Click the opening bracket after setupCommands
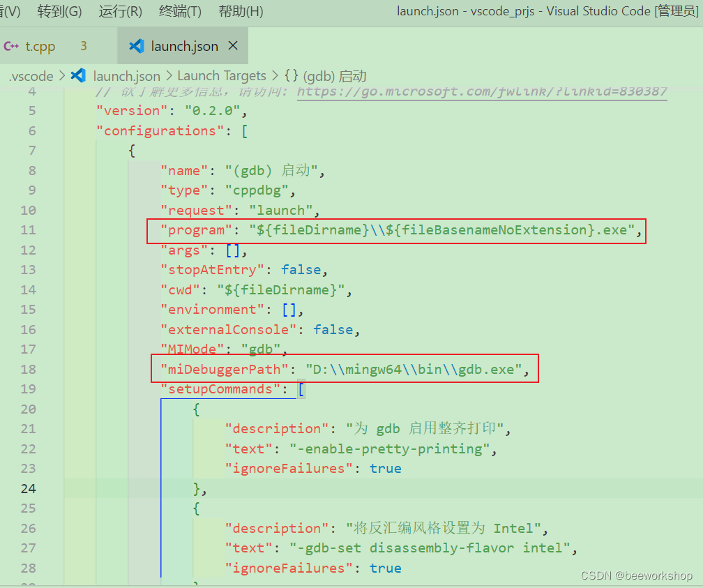703x588 pixels. pos(301,389)
